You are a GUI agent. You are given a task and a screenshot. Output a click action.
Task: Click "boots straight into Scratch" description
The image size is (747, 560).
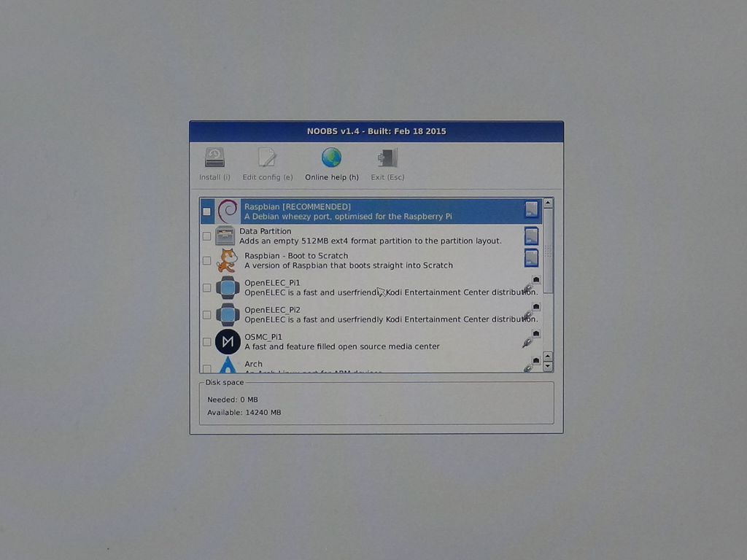348,265
